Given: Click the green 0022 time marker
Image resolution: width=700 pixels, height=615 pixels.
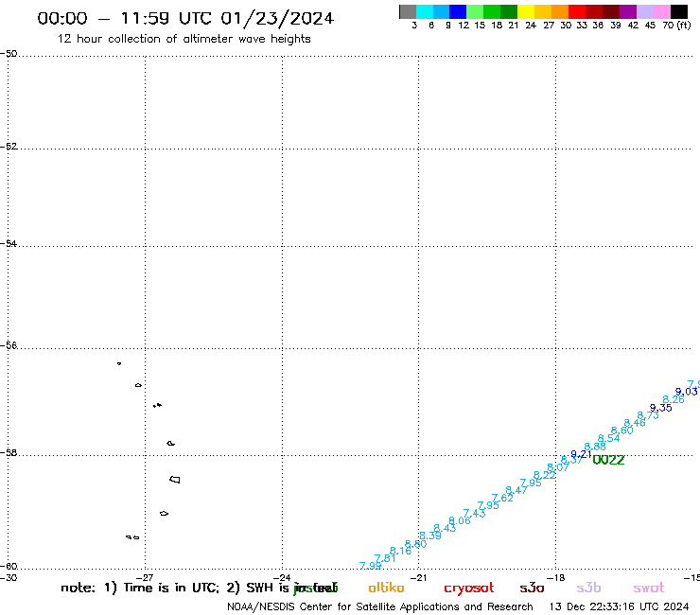Looking at the screenshot, I should (608, 460).
